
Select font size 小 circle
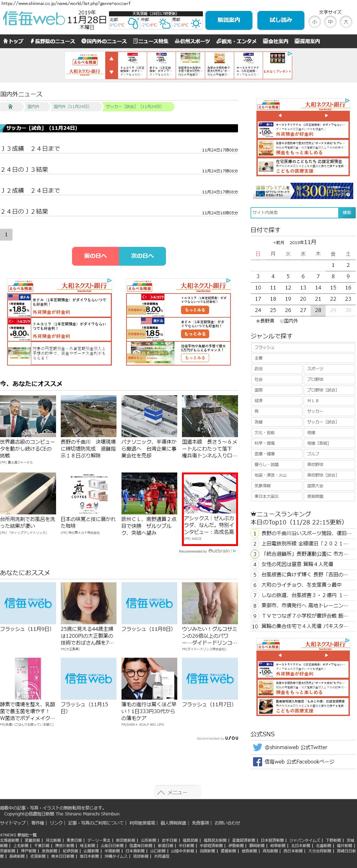(314, 22)
